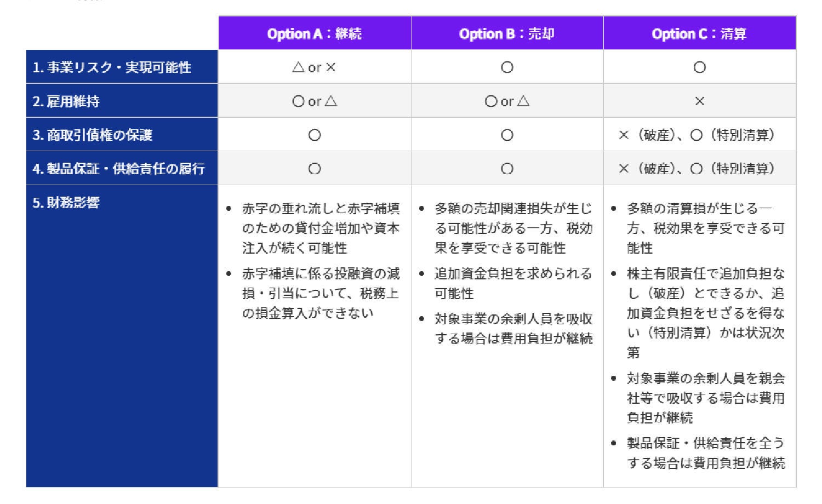The width and height of the screenshot is (822, 504).
Task: Click the ○ mark for 製品保証 under Option A
Action: click(x=315, y=168)
